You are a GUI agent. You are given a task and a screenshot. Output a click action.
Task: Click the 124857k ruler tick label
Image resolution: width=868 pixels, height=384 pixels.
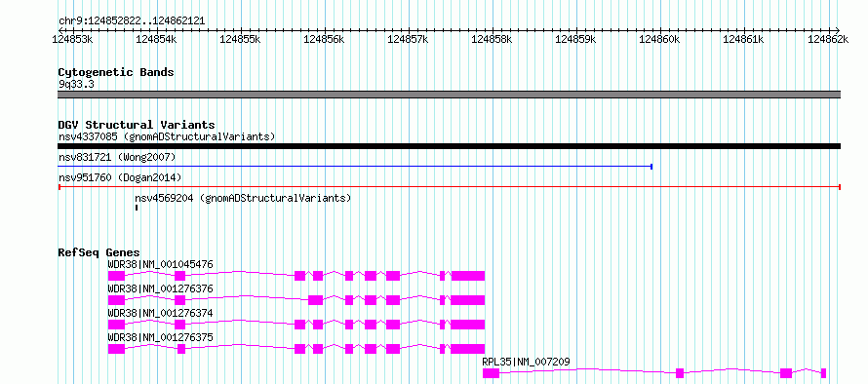408,39
